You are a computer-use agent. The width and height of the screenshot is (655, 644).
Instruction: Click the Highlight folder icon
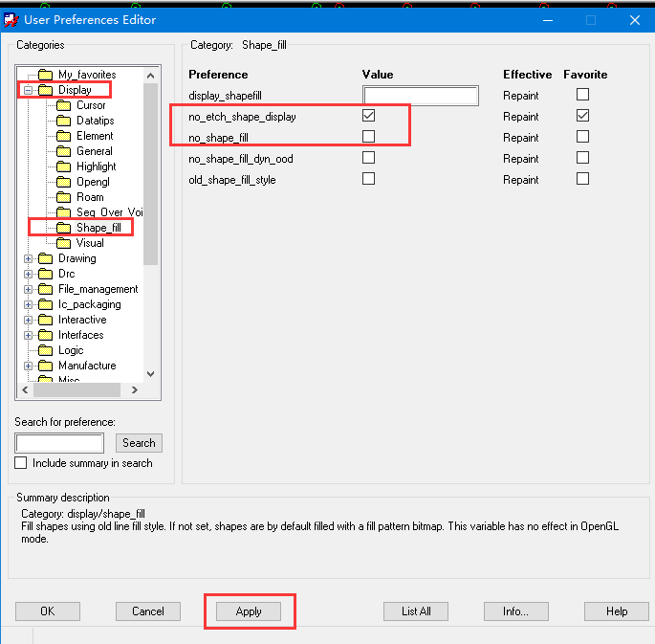63,167
